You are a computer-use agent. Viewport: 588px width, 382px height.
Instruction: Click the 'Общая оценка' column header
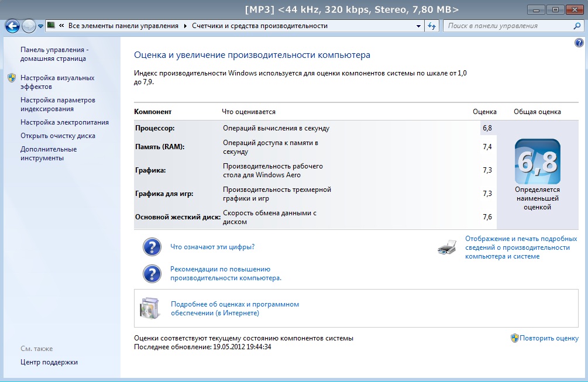coord(537,112)
